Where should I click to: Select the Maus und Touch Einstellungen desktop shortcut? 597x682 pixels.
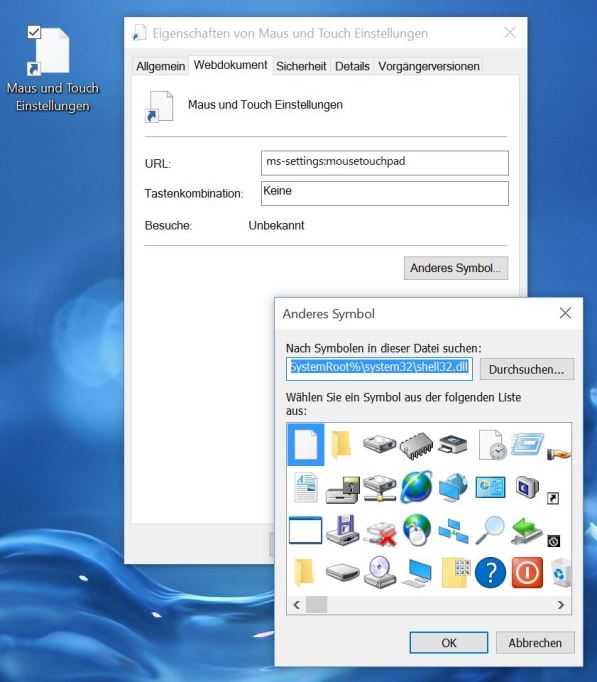pyautogui.click(x=53, y=70)
